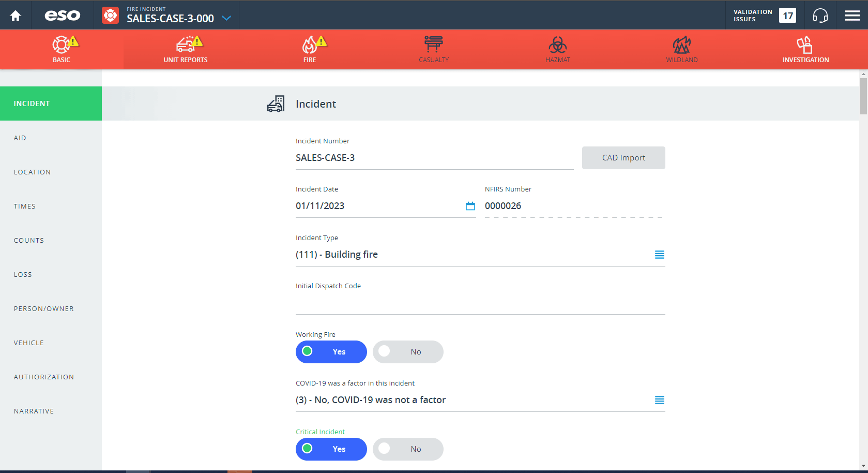Switch to the Location sidebar section

[x=32, y=172]
